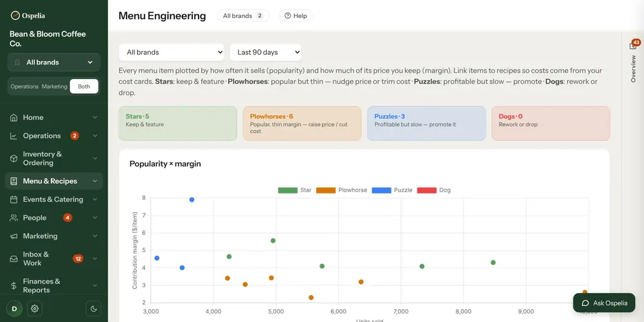The image size is (644, 322).
Task: Select the Plowhorses · 6 card
Action: tap(302, 123)
